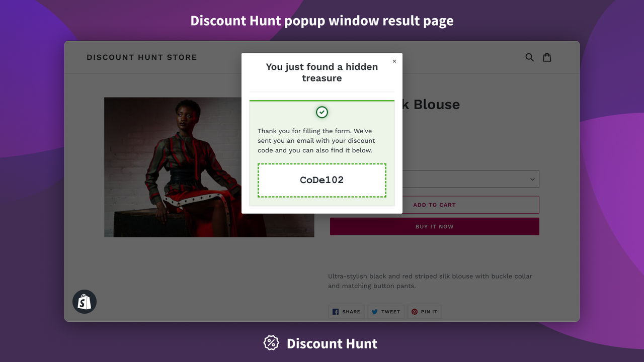Dismiss the treasure popup with the × control

[x=394, y=61]
